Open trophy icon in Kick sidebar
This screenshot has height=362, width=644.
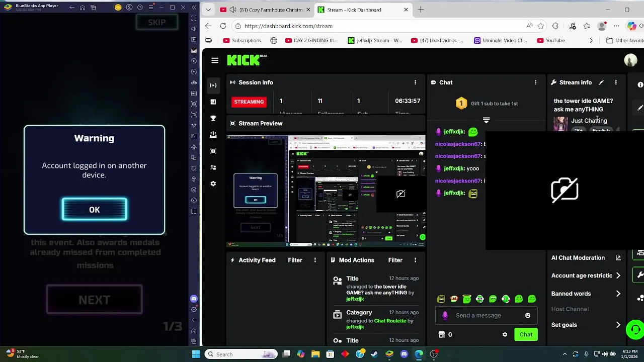coord(213,118)
